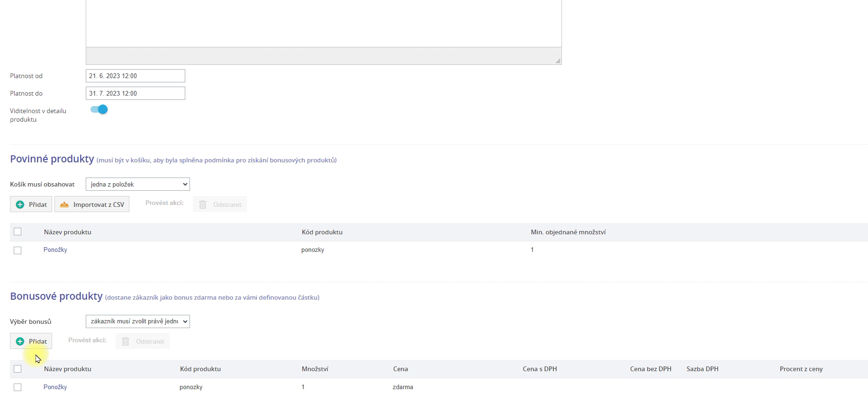Click the textarea resize handle corner

pyautogui.click(x=558, y=61)
